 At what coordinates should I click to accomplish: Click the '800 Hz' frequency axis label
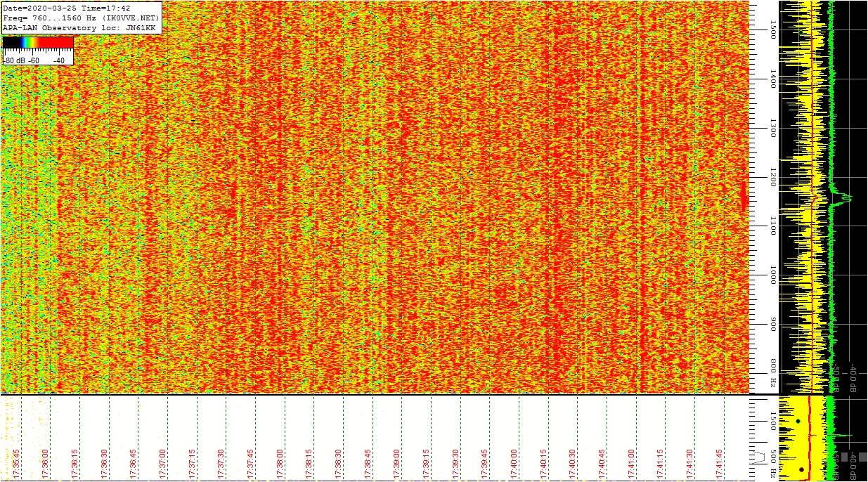(772, 374)
